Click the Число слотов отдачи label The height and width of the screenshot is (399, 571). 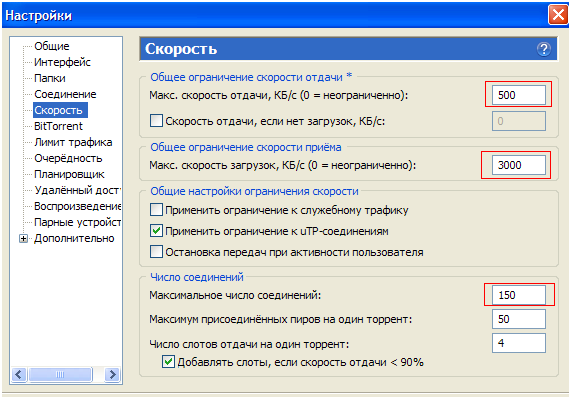[x=249, y=344]
